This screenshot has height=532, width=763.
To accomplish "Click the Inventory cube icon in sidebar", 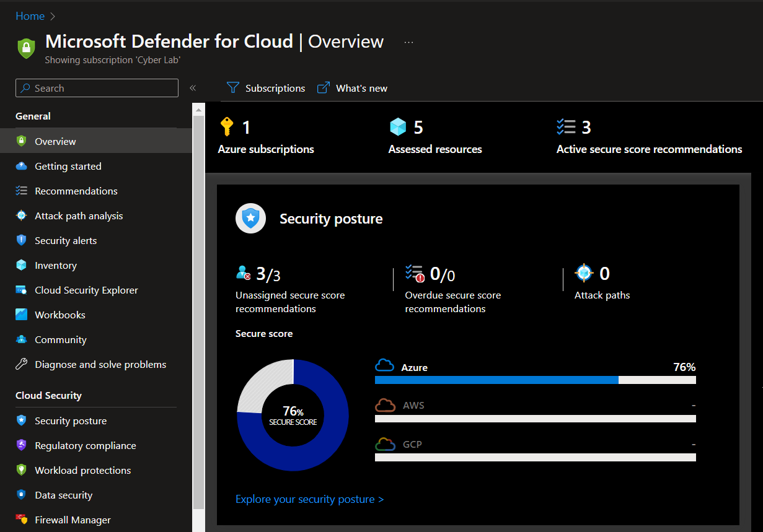I will 22,265.
